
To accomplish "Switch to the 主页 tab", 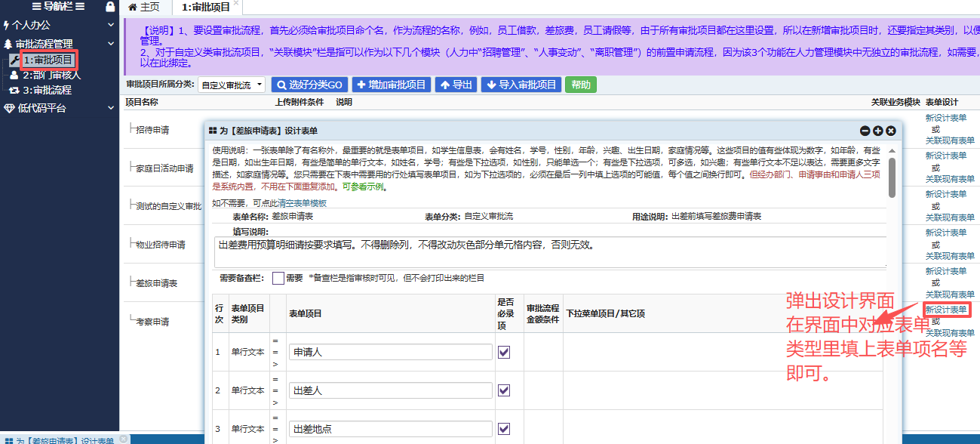I will pyautogui.click(x=145, y=7).
